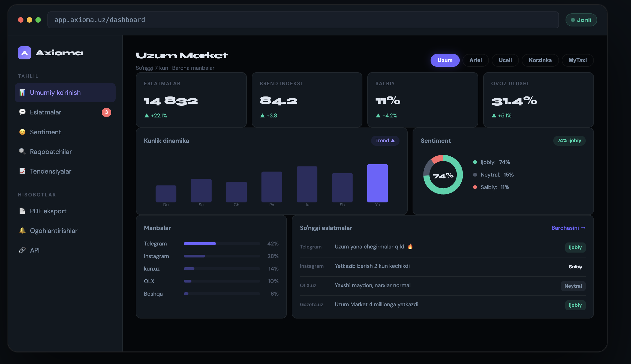631x364 pixels.
Task: Click the Ch bar in daily chart
Action: coord(236,192)
